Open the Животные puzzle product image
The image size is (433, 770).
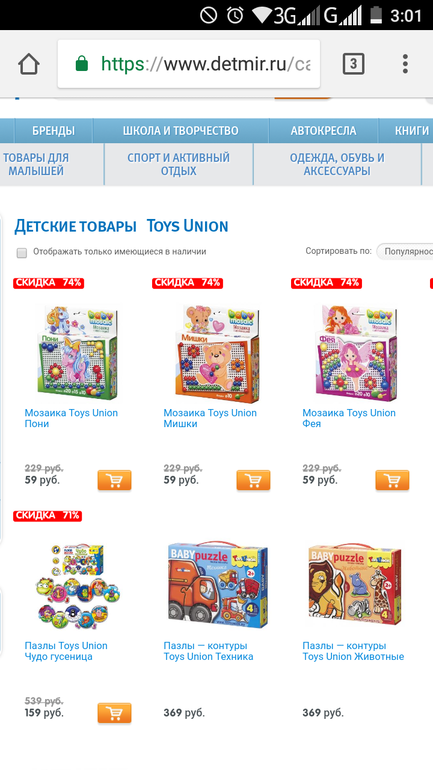pos(354,585)
